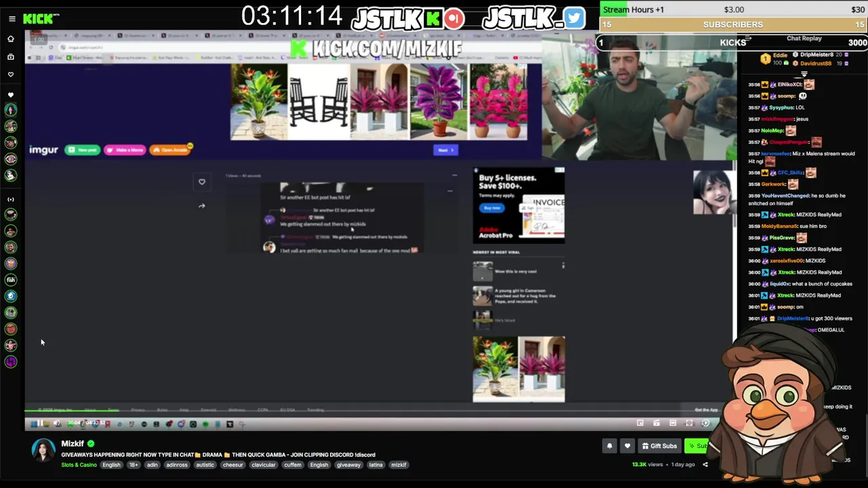Open the first followed channel avatar
This screenshot has width=868, height=488.
tap(11, 110)
